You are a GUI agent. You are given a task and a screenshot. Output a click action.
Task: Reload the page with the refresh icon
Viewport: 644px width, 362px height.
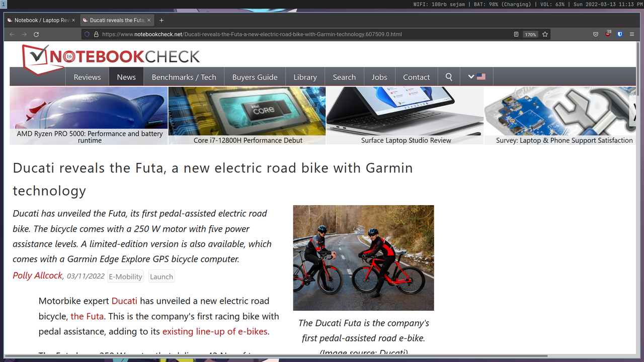(x=36, y=34)
